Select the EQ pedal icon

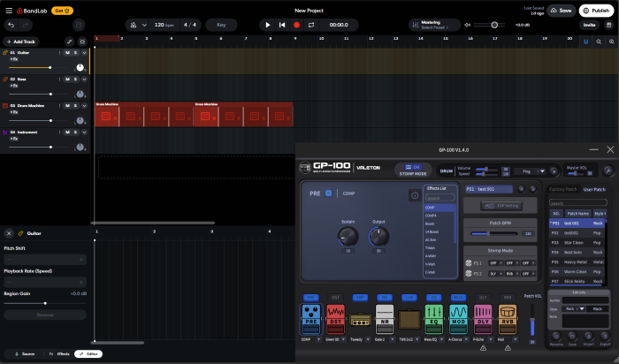(x=434, y=319)
